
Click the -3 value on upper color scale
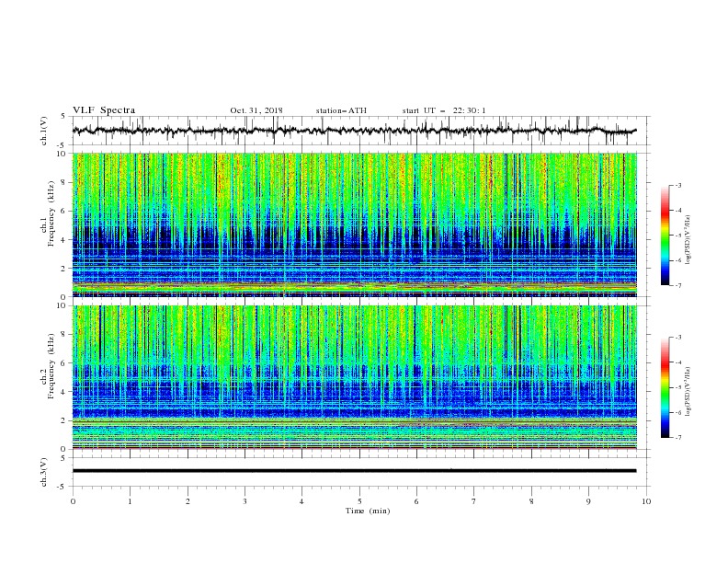(678, 185)
